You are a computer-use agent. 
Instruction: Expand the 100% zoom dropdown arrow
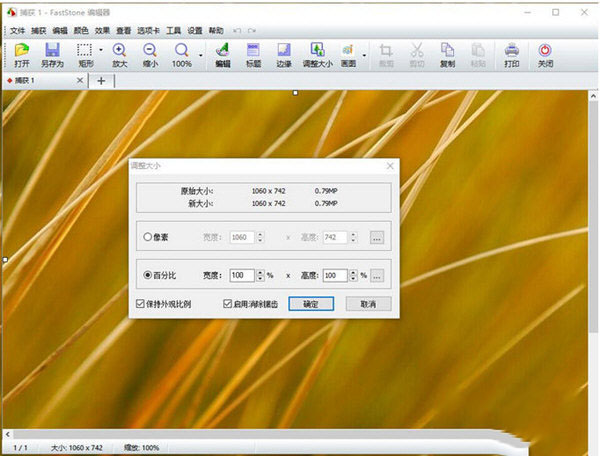point(201,51)
